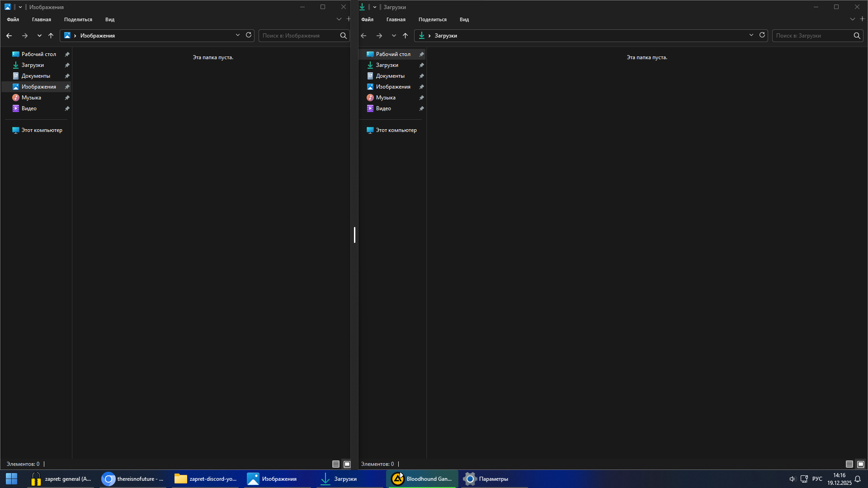Open the taskbar notification center

pyautogui.click(x=857, y=479)
